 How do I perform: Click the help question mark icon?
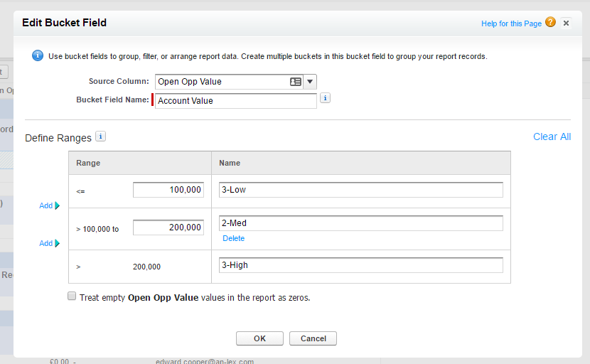(x=550, y=23)
